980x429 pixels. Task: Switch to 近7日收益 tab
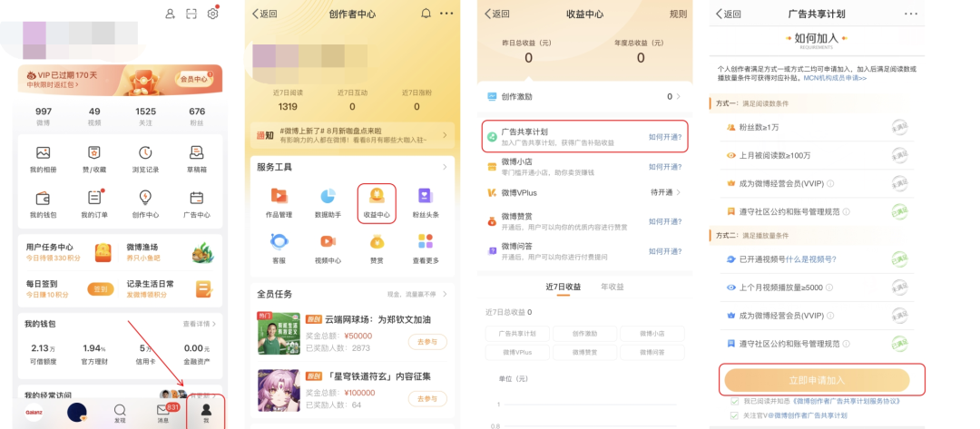[563, 288]
